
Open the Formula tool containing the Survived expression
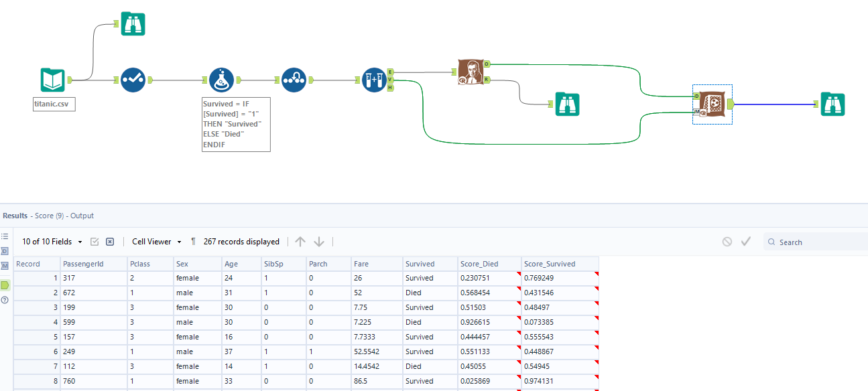(x=221, y=79)
